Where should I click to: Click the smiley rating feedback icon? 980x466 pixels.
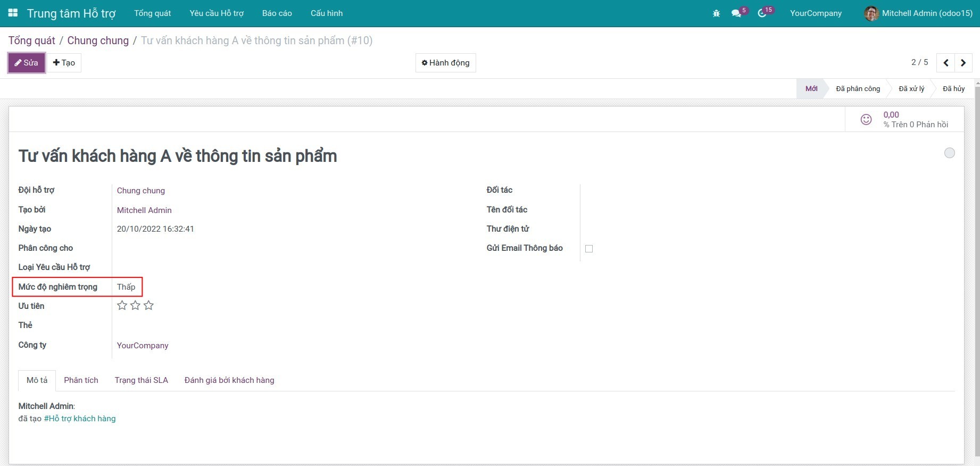click(866, 119)
